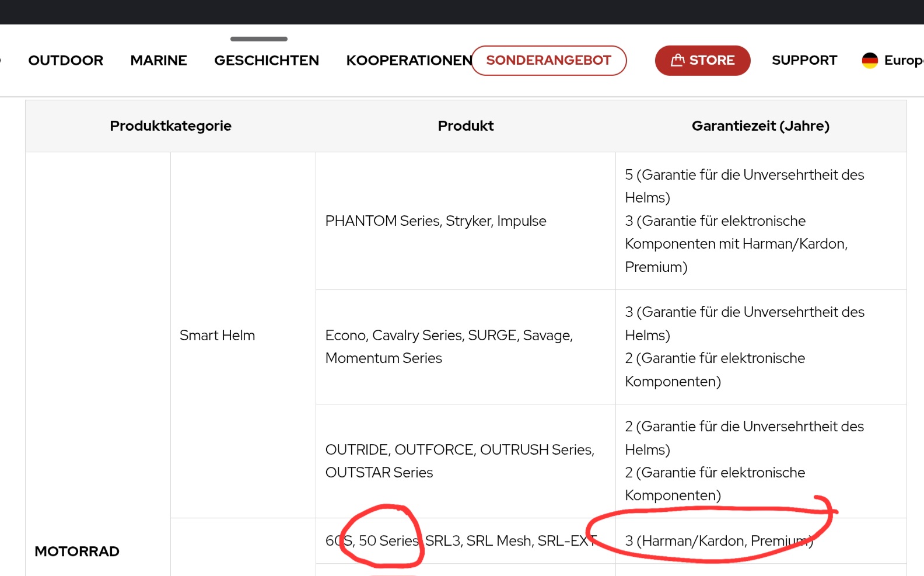Click the Produkt column header
The height and width of the screenshot is (576, 924).
[x=466, y=126]
